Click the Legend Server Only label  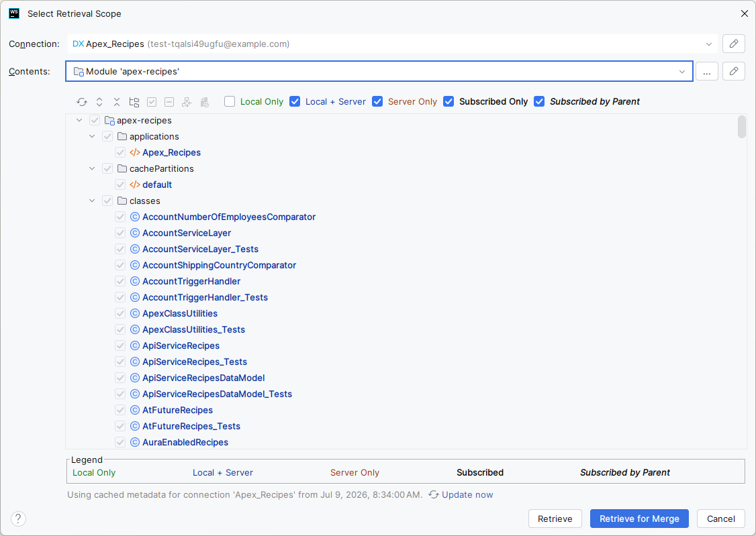pos(355,472)
